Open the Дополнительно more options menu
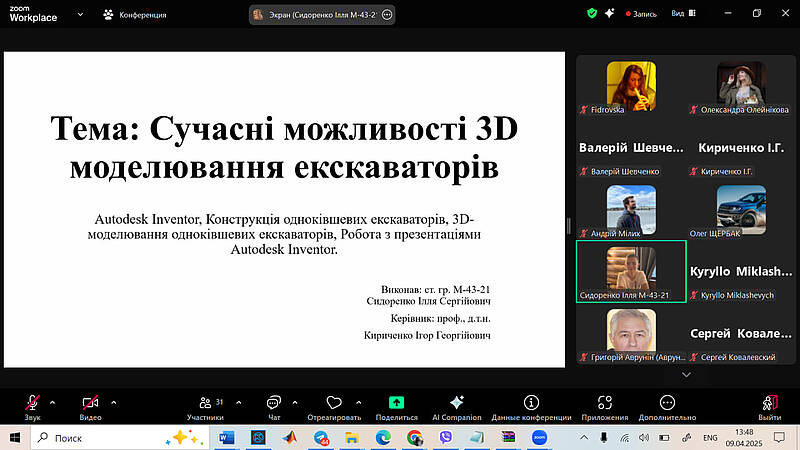This screenshot has height=450, width=800. (667, 408)
